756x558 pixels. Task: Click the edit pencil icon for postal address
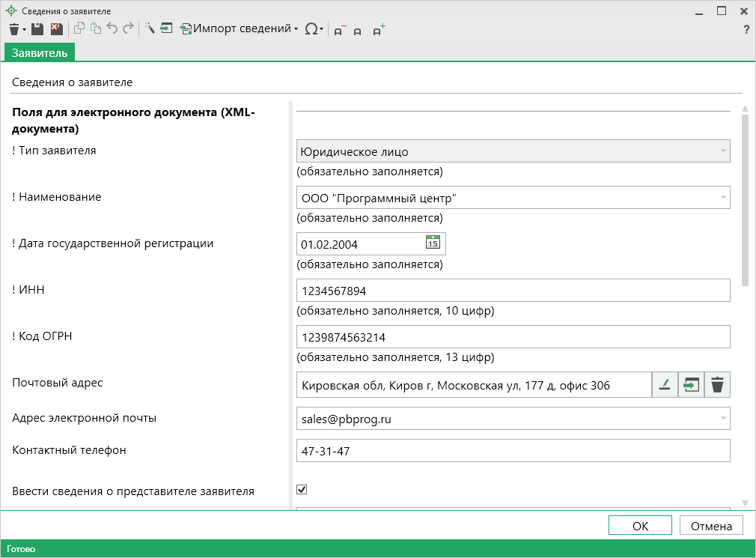point(664,385)
